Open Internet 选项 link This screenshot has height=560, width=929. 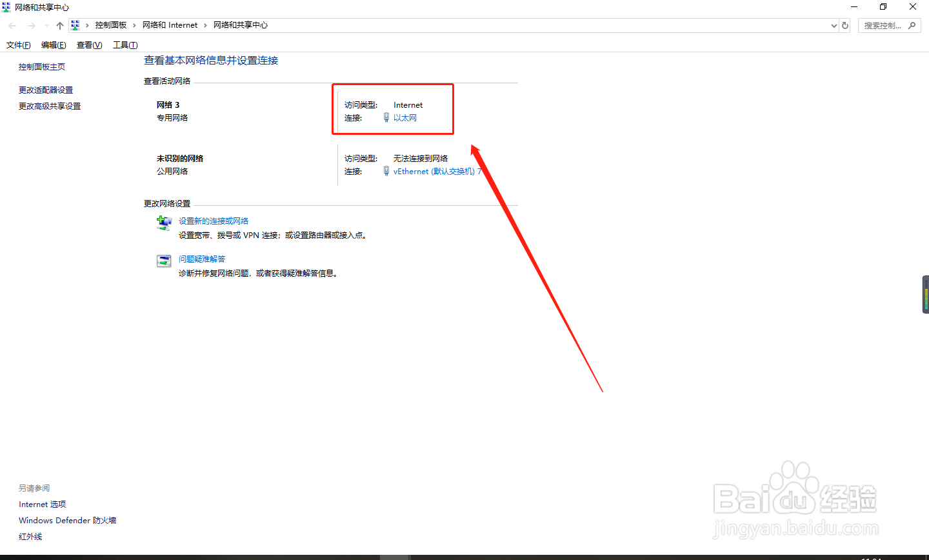pos(43,505)
